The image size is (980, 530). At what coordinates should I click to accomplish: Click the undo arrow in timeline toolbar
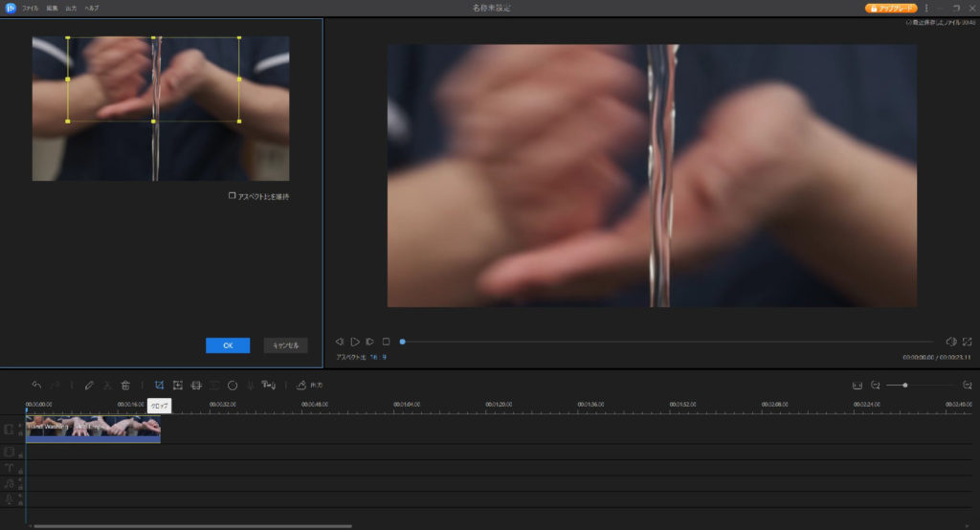coord(36,385)
